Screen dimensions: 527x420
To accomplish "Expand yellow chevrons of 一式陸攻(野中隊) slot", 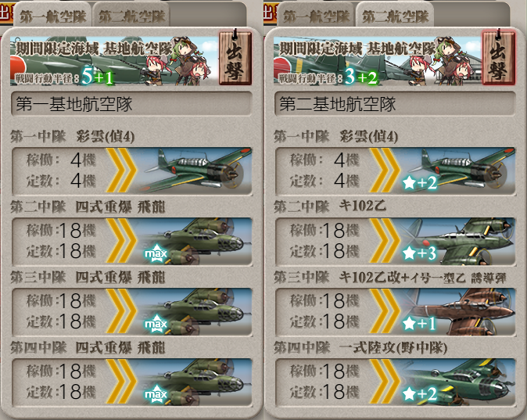I will (x=385, y=382).
